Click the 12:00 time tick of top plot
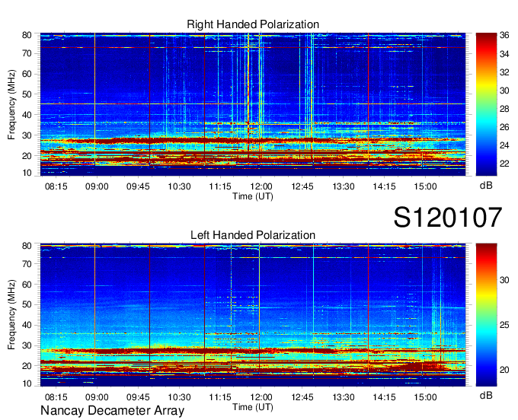This screenshot has height=420, width=518. (261, 186)
